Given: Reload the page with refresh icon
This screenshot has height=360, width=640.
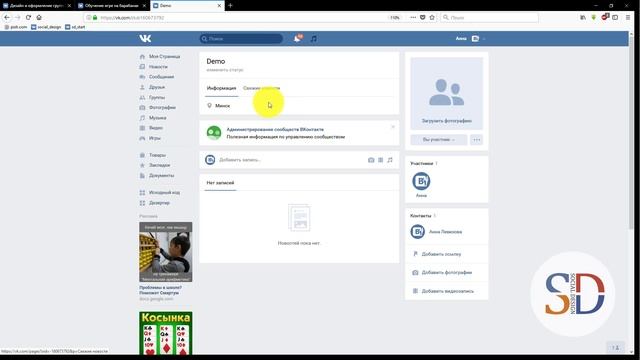Looking at the screenshot, I should pyautogui.click(x=28, y=18).
